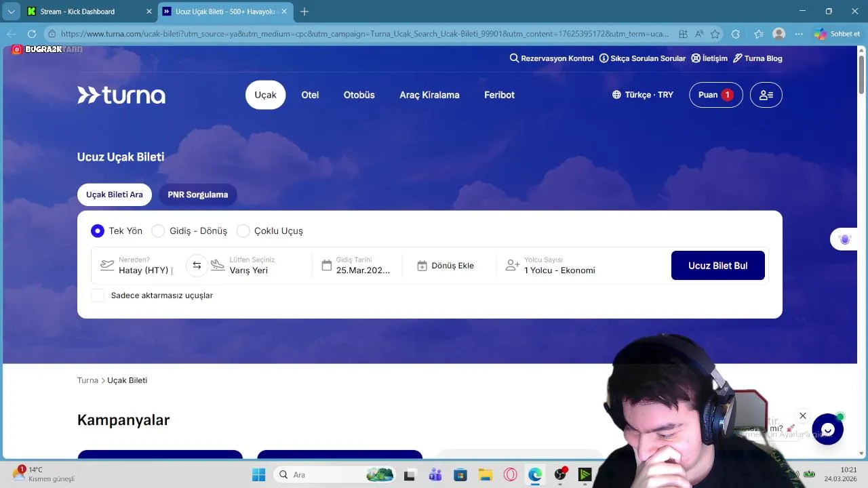This screenshot has height=488, width=868.
Task: Visit the Turna Blog link
Action: [757, 58]
